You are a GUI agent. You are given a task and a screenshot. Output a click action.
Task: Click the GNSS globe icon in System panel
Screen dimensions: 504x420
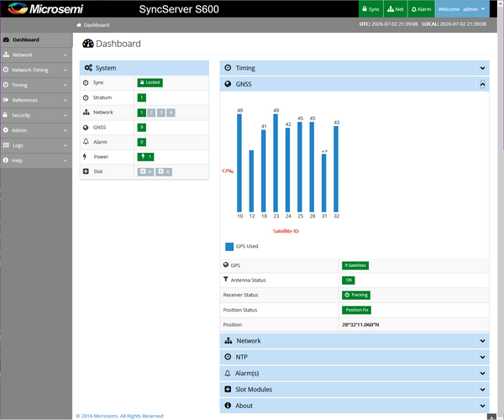point(86,128)
